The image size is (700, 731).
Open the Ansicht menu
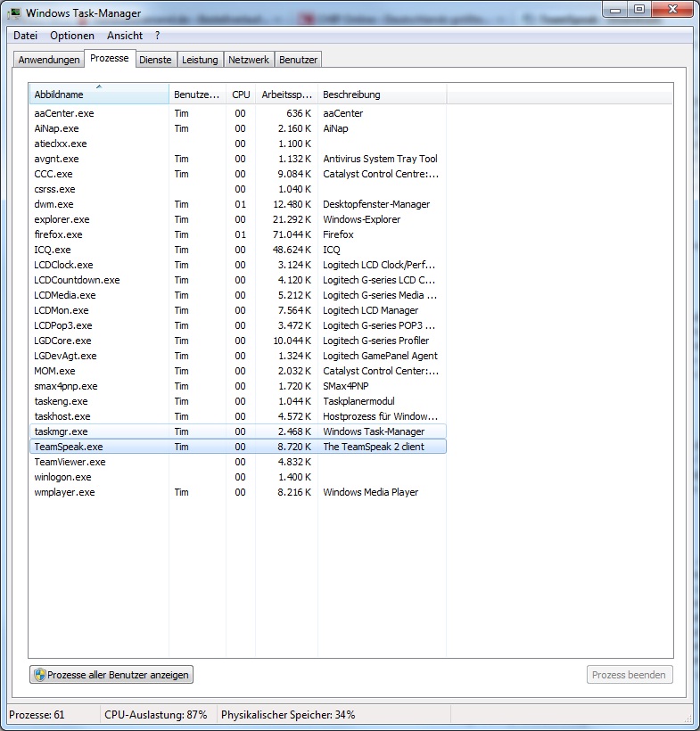click(125, 36)
